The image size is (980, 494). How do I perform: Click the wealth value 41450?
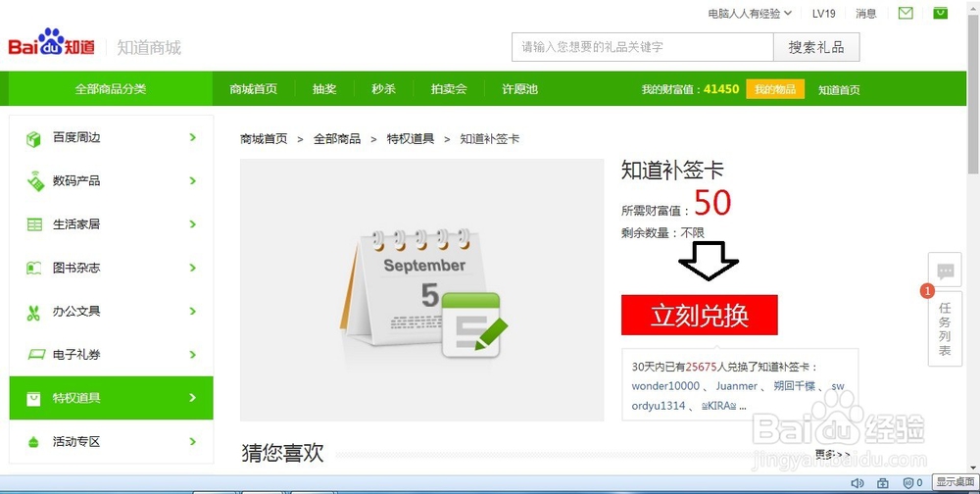point(721,89)
